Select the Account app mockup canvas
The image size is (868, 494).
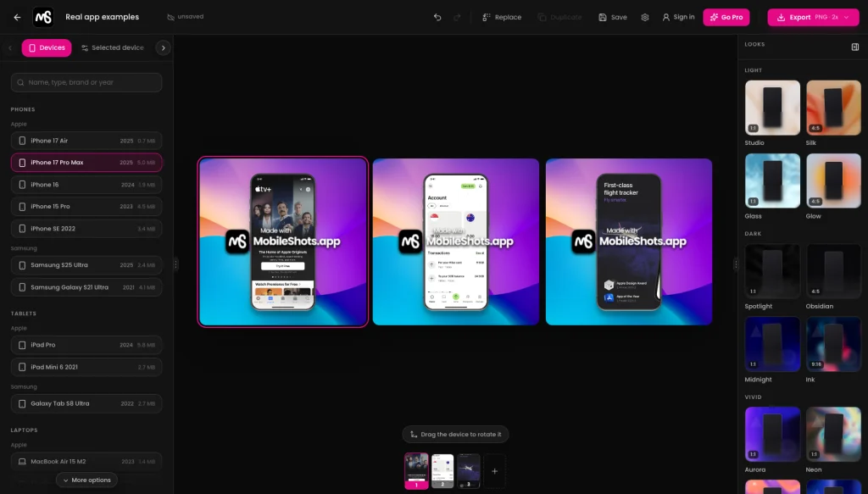tap(455, 241)
